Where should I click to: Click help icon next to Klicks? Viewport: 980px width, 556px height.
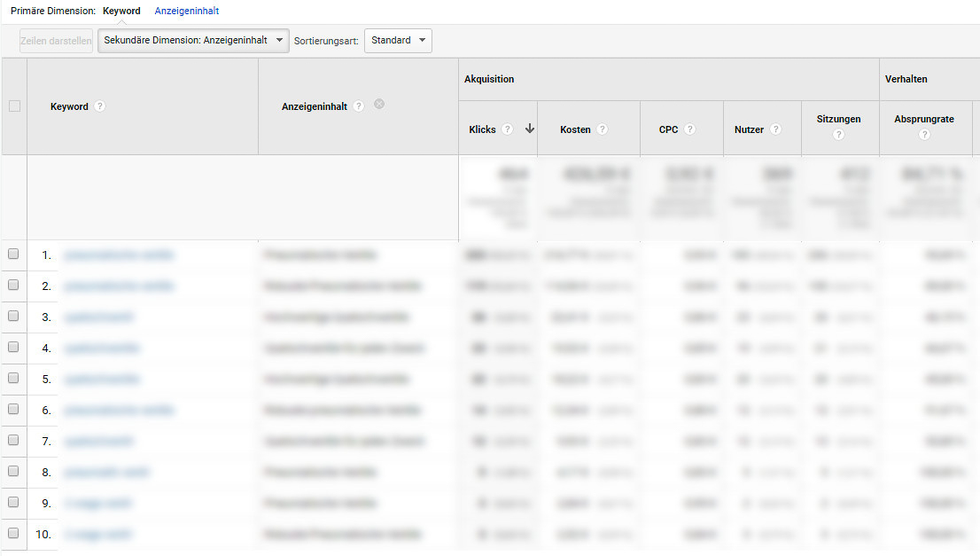click(x=508, y=129)
